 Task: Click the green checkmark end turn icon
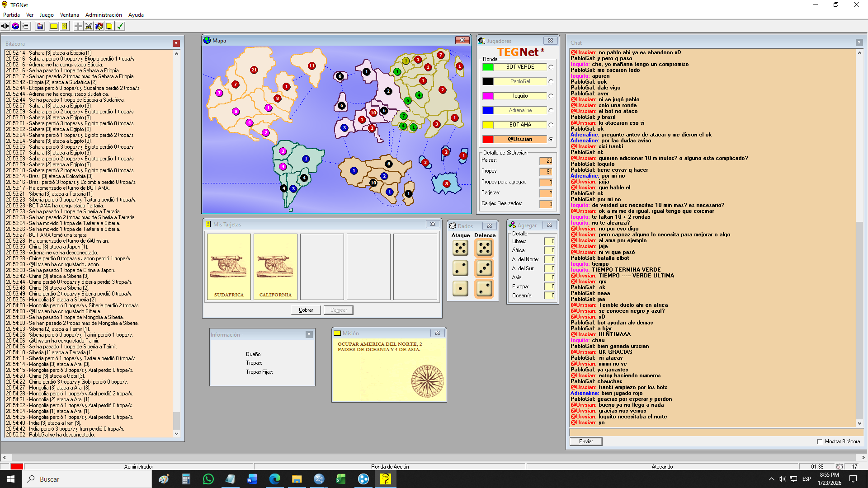point(120,26)
